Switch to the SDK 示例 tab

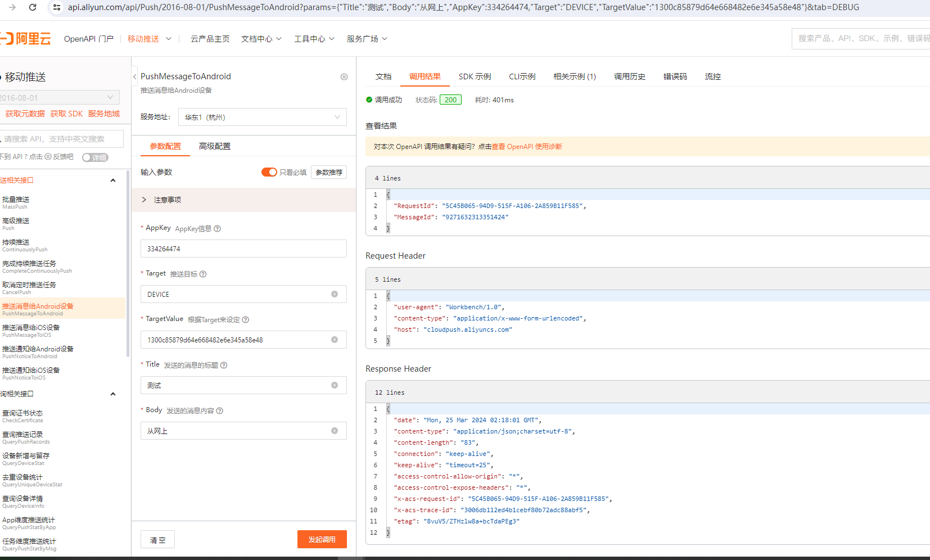click(475, 76)
